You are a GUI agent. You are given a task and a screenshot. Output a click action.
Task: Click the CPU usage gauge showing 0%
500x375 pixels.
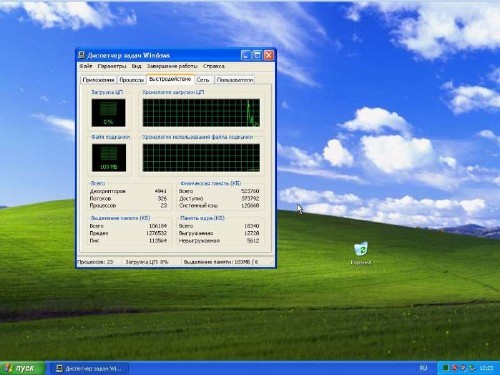click(x=109, y=112)
